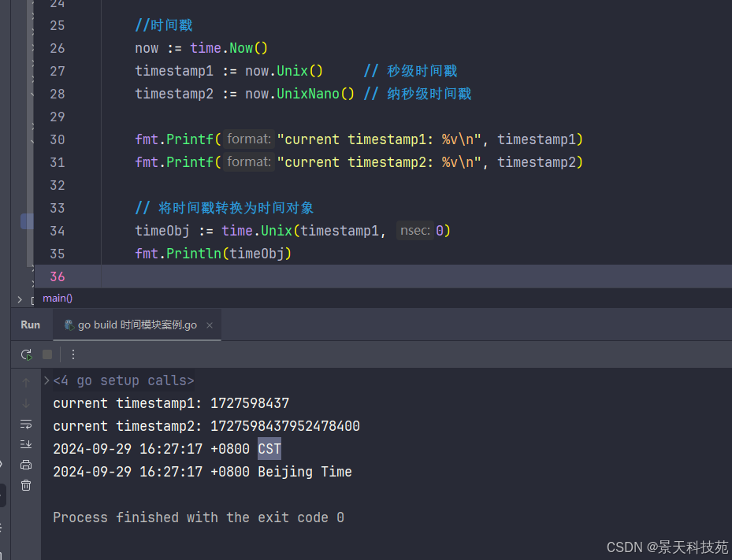732x560 pixels.
Task: Close the go build 时间模块案例.go tab
Action: (x=211, y=325)
